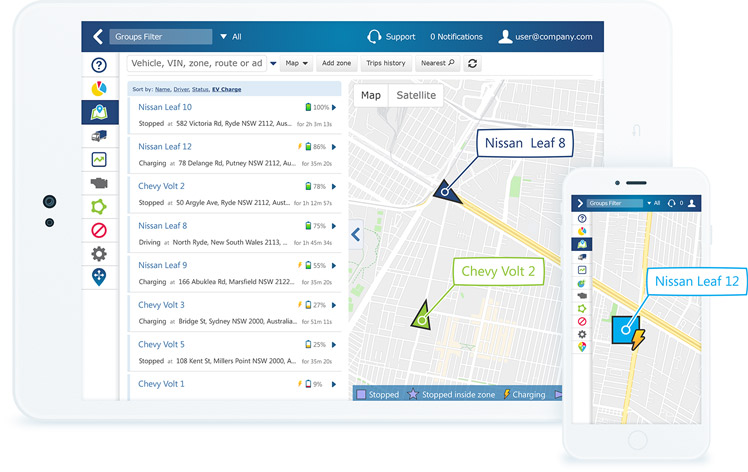Click the 9% battery indicator on Chevy Volt 1
The image size is (748, 472).
(x=314, y=384)
